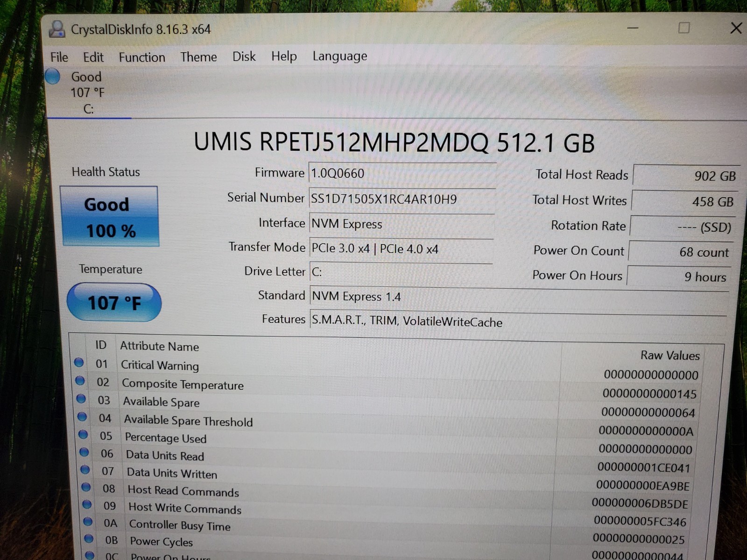Click Power On Count value 68 count

pyautogui.click(x=681, y=252)
